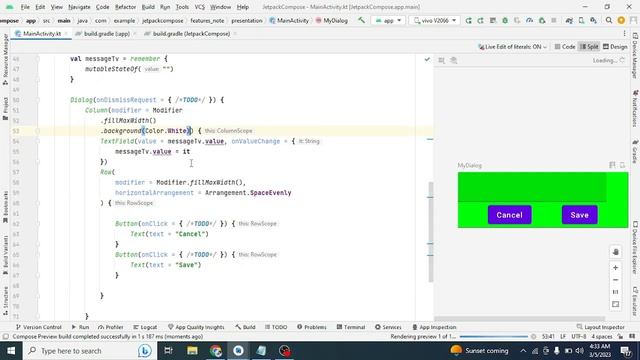Open the Build menu

pos(148,7)
